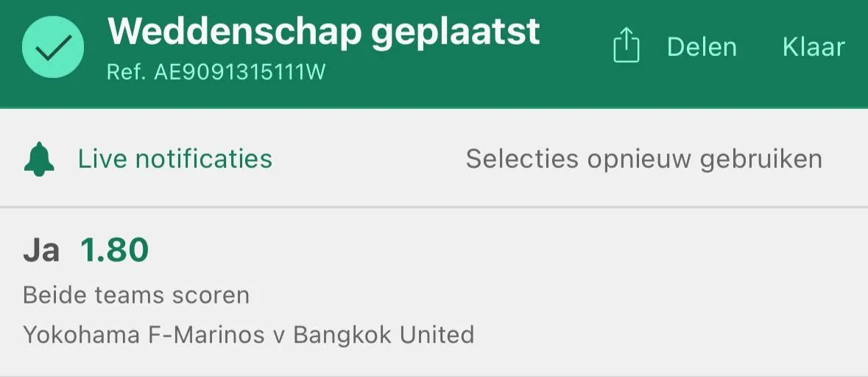The height and width of the screenshot is (377, 868).
Task: Share the bet via Delen
Action: coord(702,47)
